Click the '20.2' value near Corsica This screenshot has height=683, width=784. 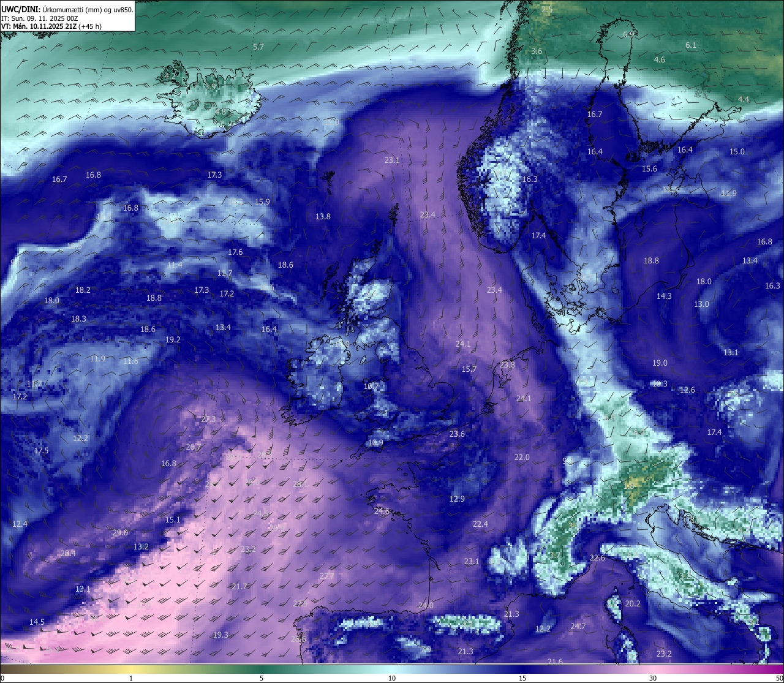tap(633, 603)
